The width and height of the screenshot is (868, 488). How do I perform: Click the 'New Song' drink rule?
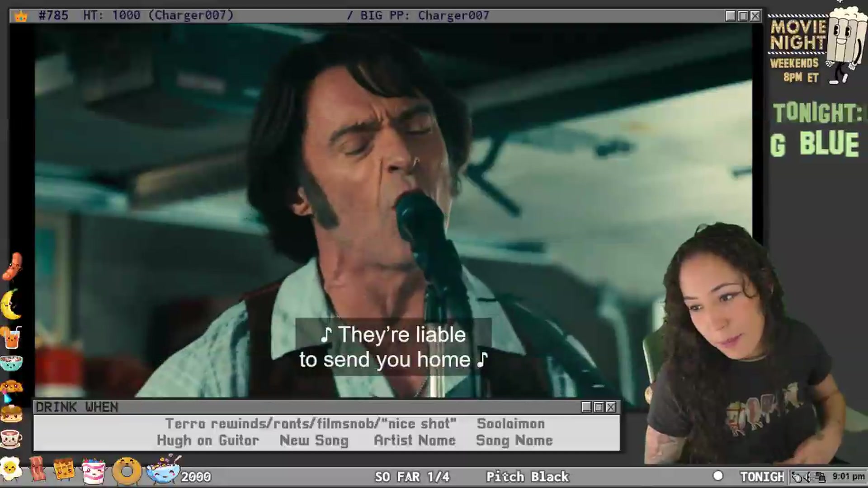pos(314,441)
